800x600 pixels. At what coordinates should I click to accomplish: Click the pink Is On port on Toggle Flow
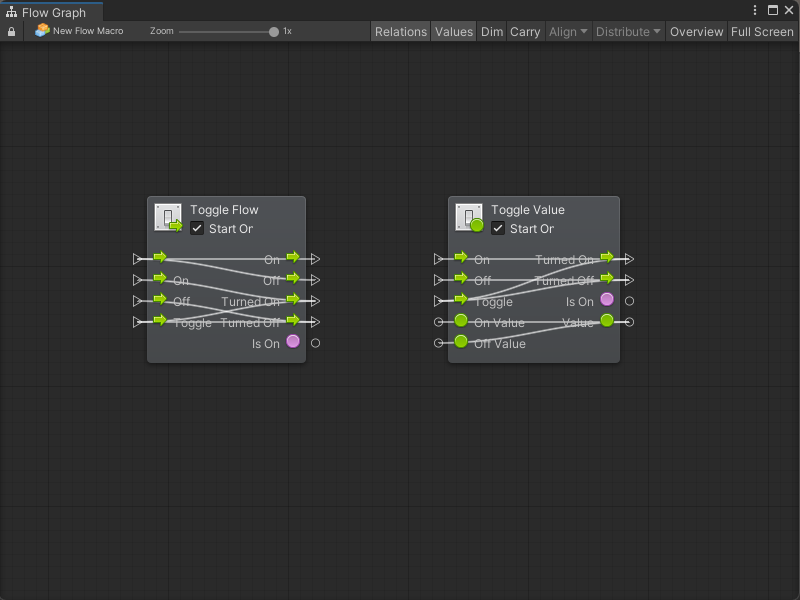pyautogui.click(x=293, y=342)
